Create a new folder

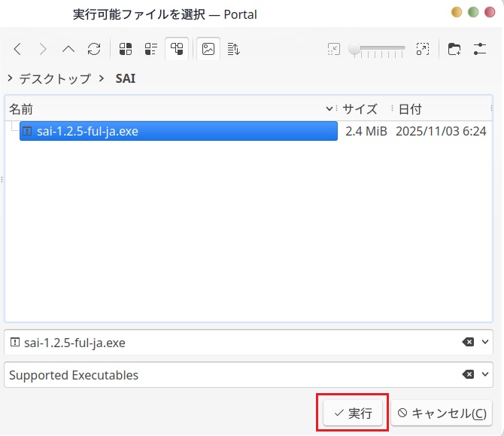454,49
